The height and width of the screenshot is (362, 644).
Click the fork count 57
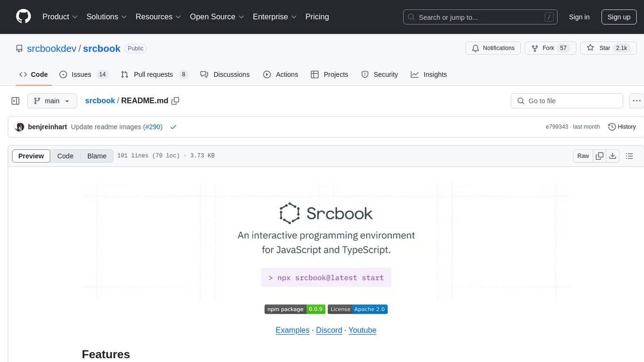pyautogui.click(x=563, y=48)
